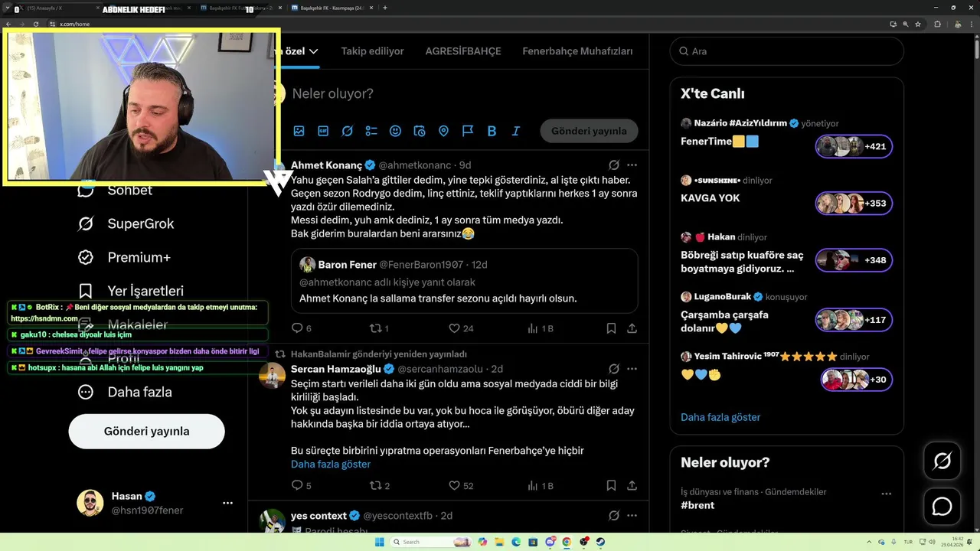Screen dimensions: 980x551
Task: Click the 'Ara' search field
Action: pos(786,51)
